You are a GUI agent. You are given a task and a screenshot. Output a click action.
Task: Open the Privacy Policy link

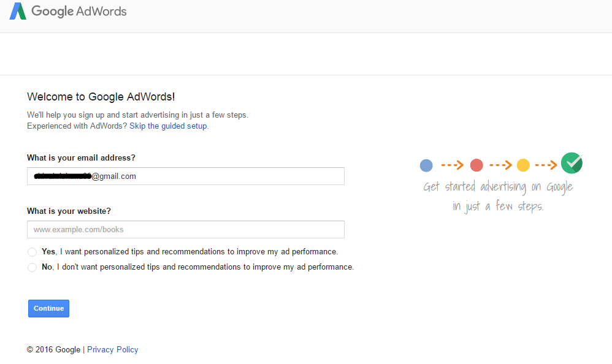112,350
